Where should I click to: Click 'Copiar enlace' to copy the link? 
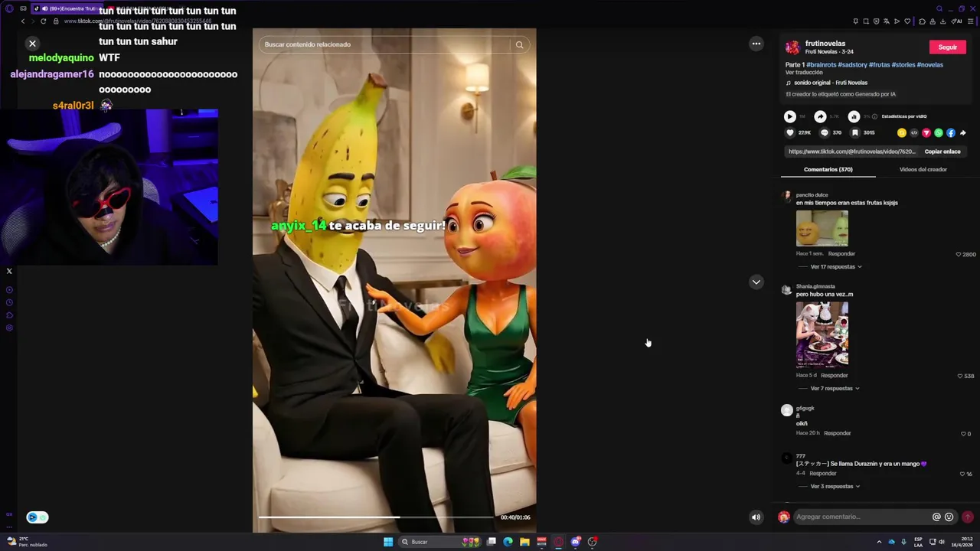942,152
